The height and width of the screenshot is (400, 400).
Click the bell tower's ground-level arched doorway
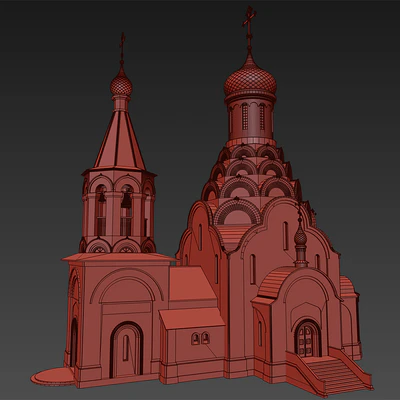coord(126,349)
